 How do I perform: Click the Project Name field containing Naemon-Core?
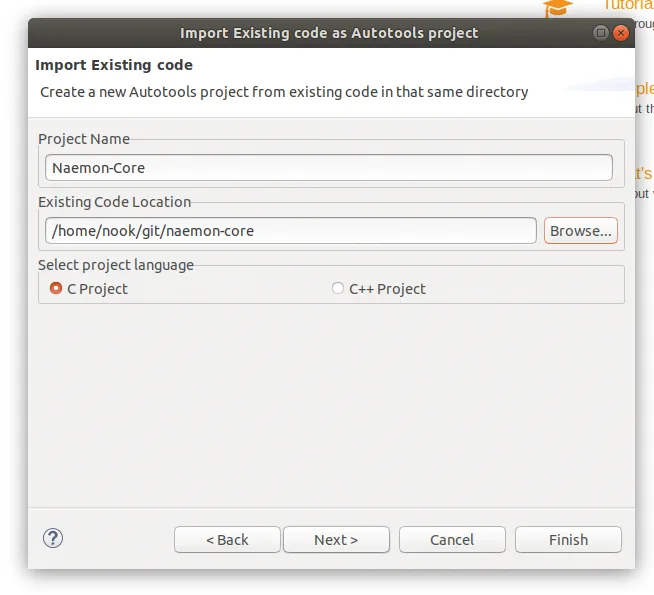[329, 168]
